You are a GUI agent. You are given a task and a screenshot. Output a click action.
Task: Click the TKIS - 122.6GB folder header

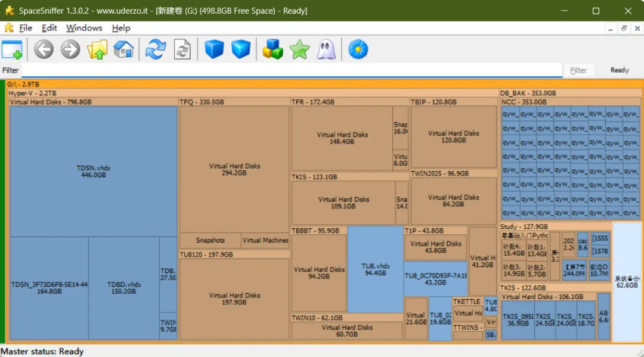click(555, 288)
